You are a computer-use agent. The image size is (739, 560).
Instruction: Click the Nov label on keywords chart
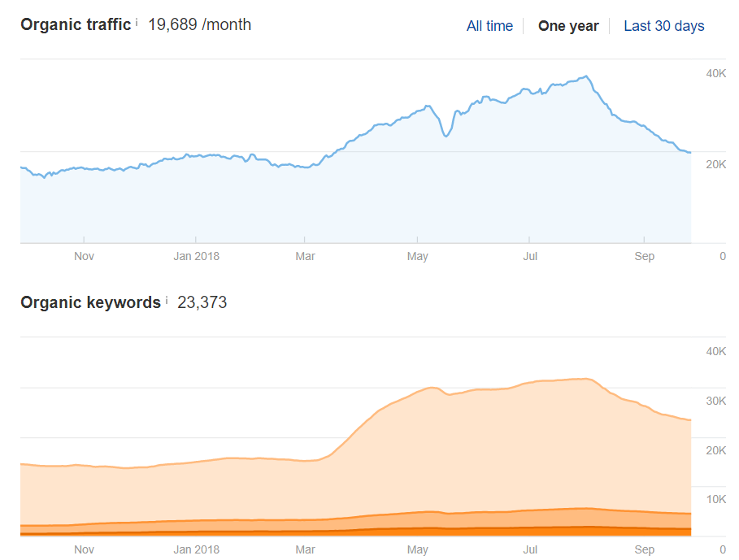coord(84,549)
